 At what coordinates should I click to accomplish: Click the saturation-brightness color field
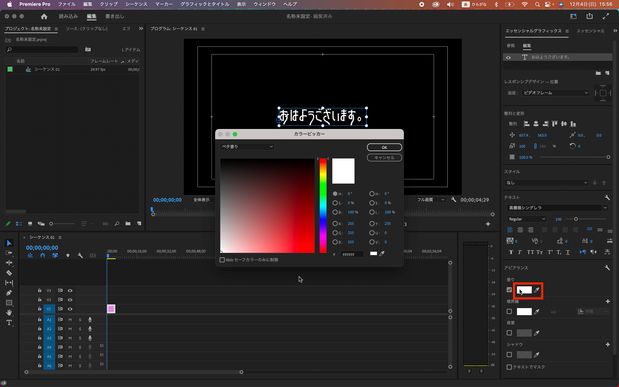tap(267, 206)
